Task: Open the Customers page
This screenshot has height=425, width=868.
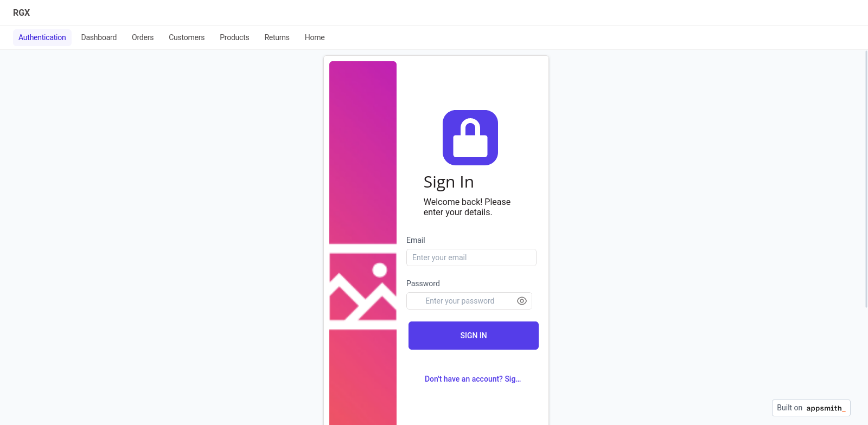Action: point(187,37)
